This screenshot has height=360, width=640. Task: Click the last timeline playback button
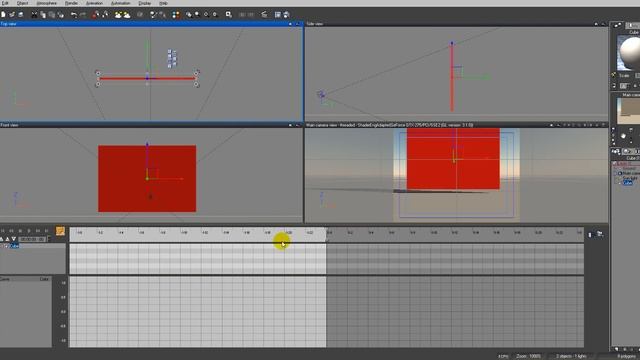click(x=46, y=231)
